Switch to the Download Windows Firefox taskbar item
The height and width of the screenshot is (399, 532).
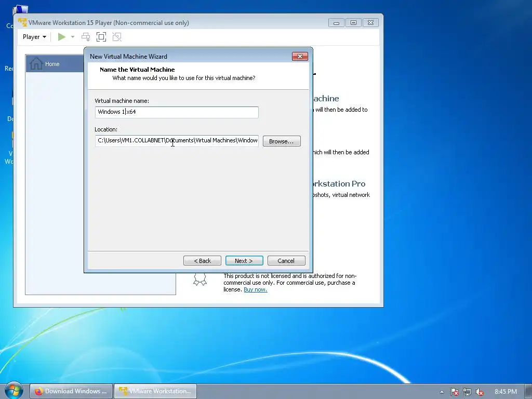pyautogui.click(x=71, y=391)
